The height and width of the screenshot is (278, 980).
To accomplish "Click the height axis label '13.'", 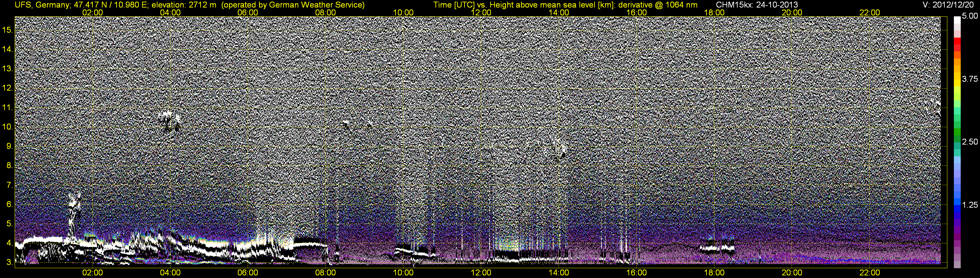I will [x=8, y=69].
